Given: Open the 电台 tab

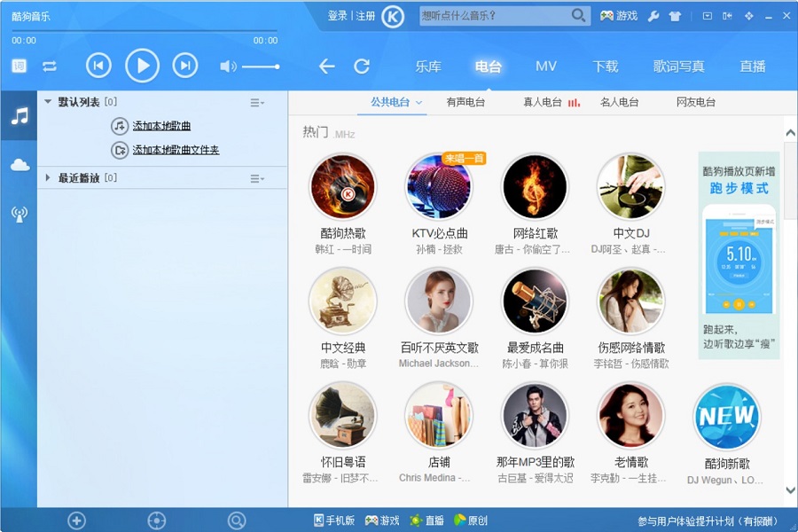Looking at the screenshot, I should [x=488, y=66].
